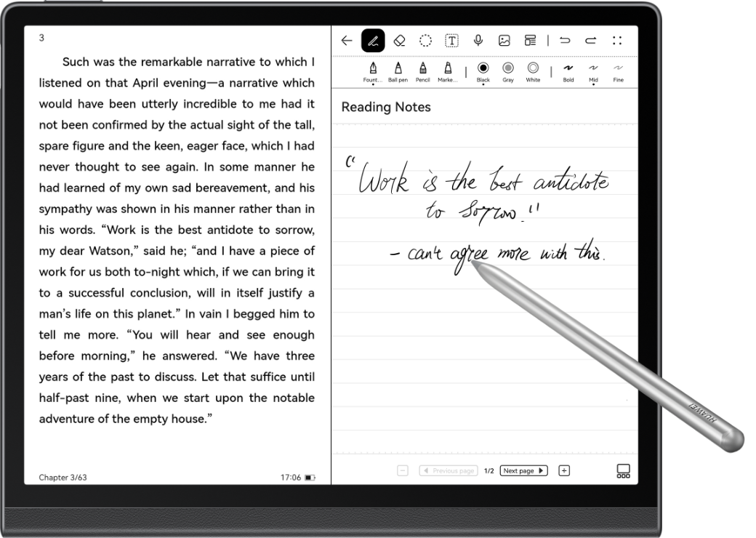Go back using the left arrow

click(347, 40)
